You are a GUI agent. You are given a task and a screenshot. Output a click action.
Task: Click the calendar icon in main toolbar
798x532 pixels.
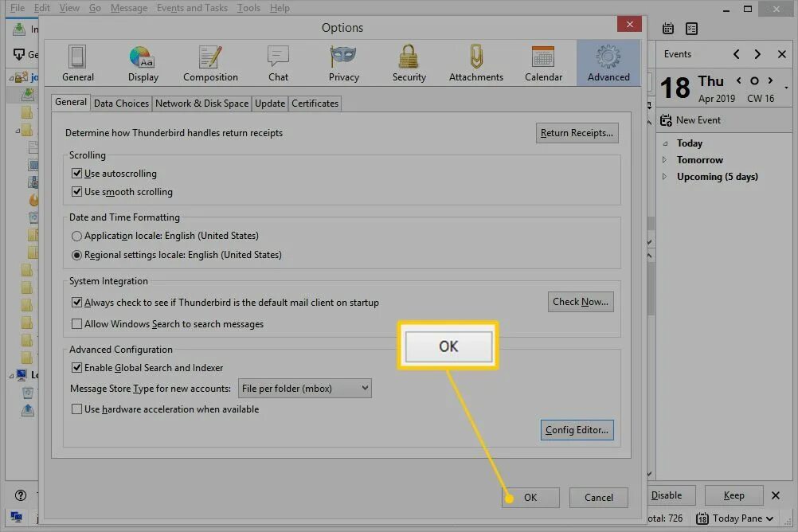[x=667, y=29]
